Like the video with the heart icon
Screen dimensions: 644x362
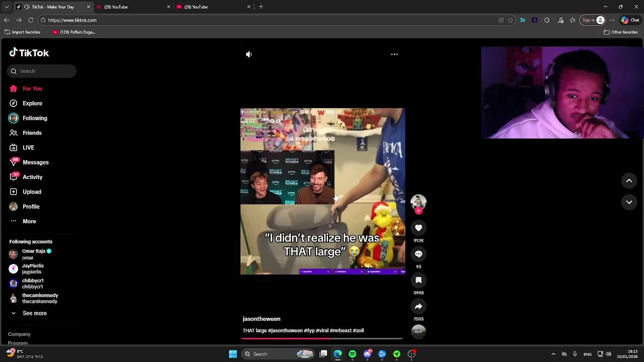tap(419, 228)
